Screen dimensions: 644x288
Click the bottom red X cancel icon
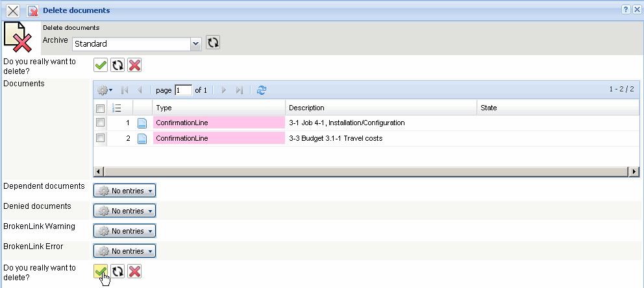[134, 272]
